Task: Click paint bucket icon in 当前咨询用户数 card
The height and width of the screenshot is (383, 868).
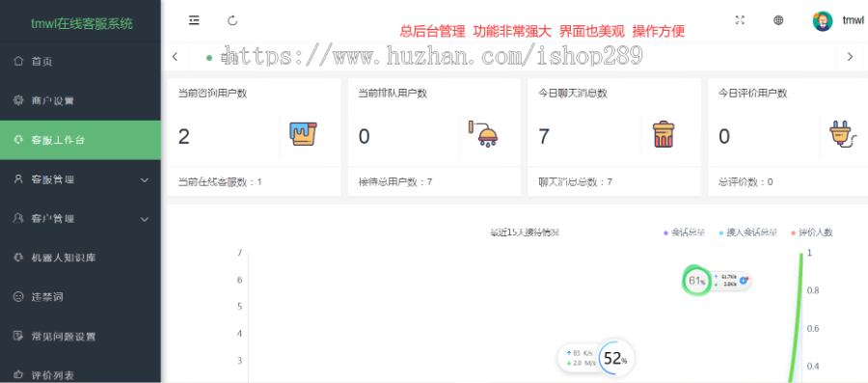Action: (x=304, y=134)
